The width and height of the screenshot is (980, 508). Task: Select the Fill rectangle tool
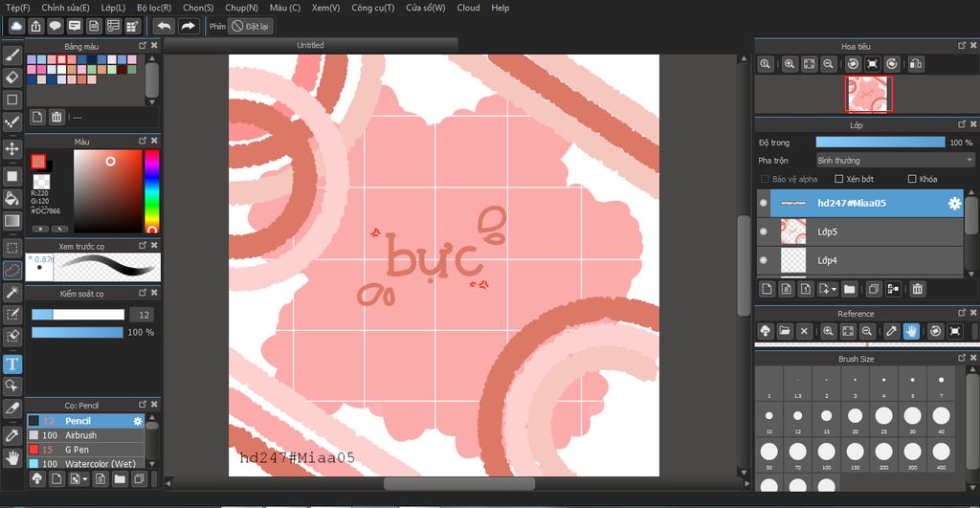[x=11, y=176]
